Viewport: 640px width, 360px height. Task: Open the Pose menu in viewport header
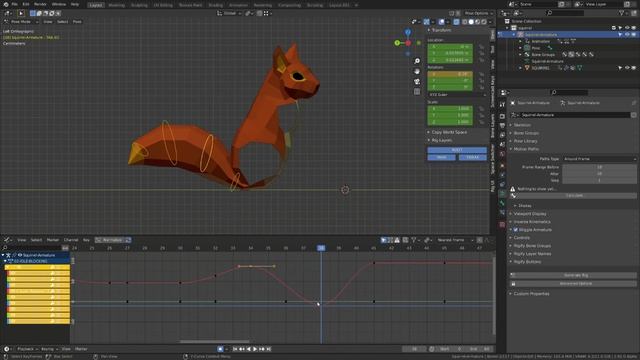[x=77, y=22]
